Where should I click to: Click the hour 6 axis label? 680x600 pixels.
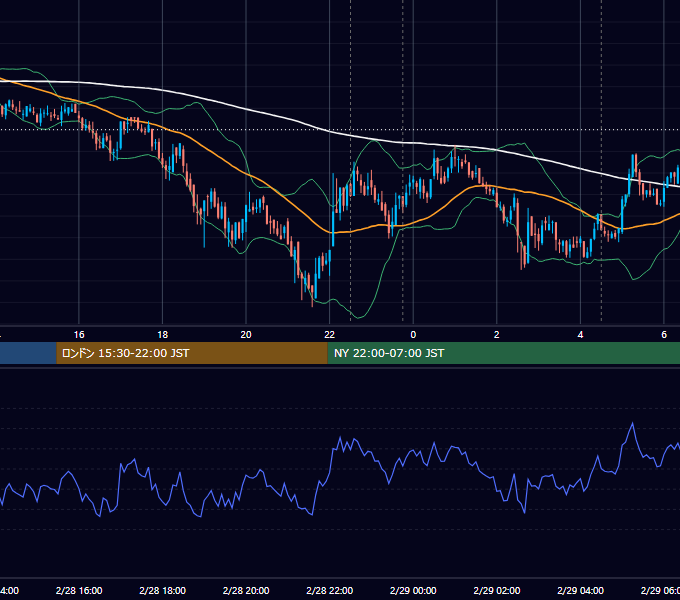664,335
